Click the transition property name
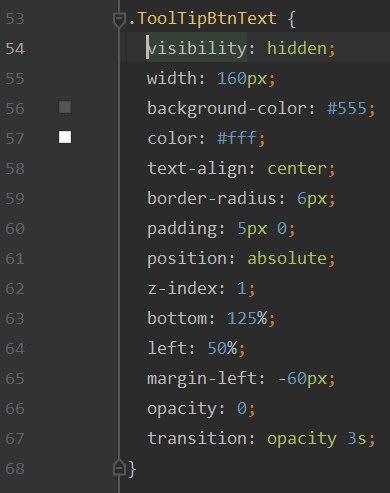The image size is (390, 493). click(197, 438)
